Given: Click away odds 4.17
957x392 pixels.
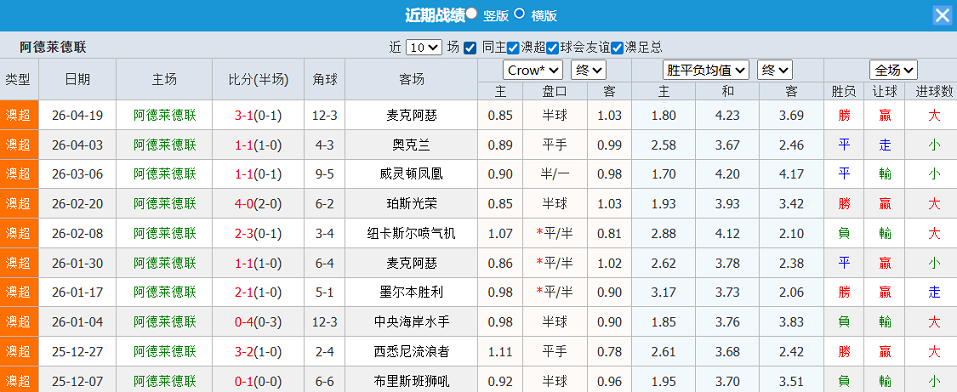Looking at the screenshot, I should tap(791, 174).
